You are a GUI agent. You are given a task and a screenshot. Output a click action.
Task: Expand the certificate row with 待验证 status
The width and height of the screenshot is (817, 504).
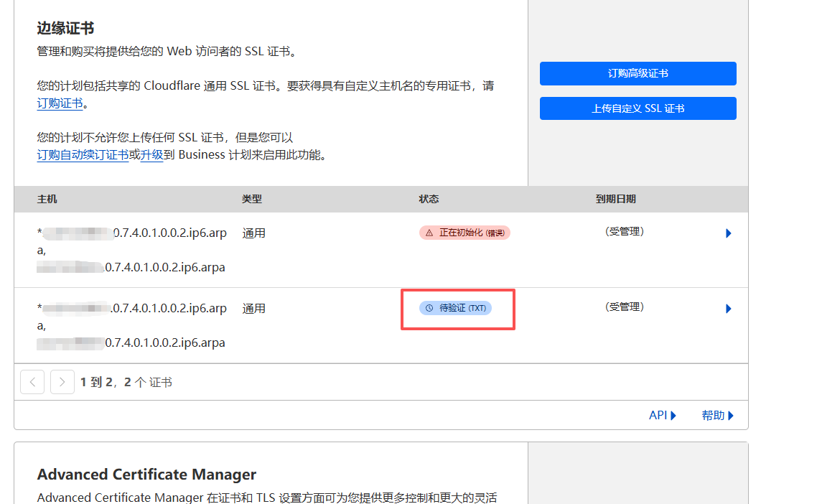728,309
